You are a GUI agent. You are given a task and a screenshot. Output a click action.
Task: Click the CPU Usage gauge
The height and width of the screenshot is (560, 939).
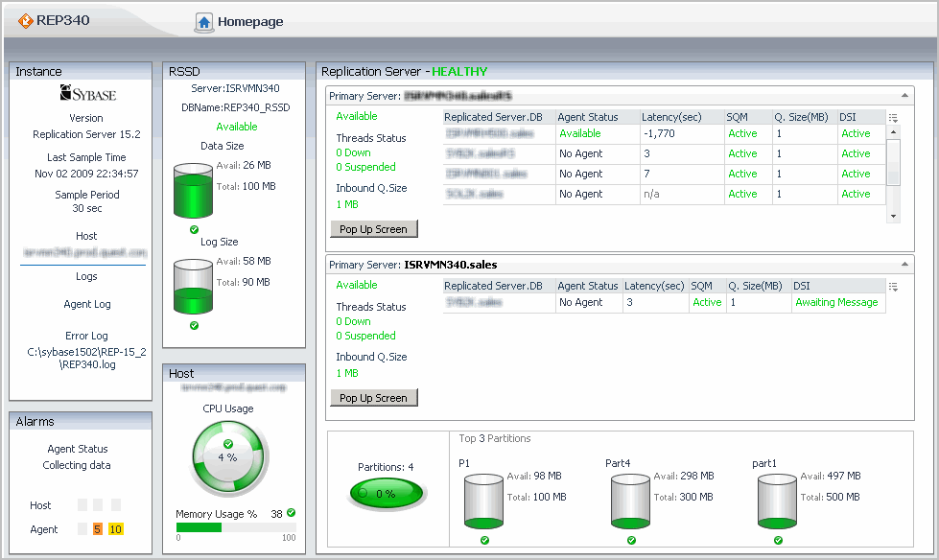[x=227, y=456]
